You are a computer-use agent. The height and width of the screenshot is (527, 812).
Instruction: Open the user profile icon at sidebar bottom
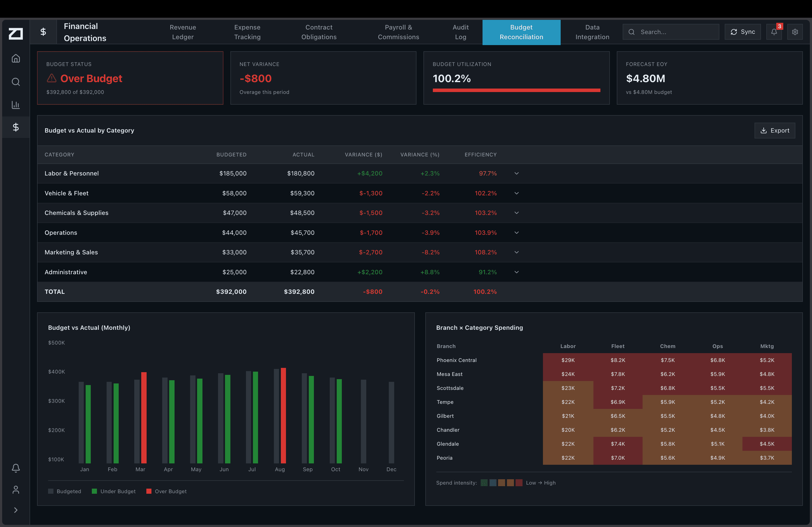(x=16, y=489)
